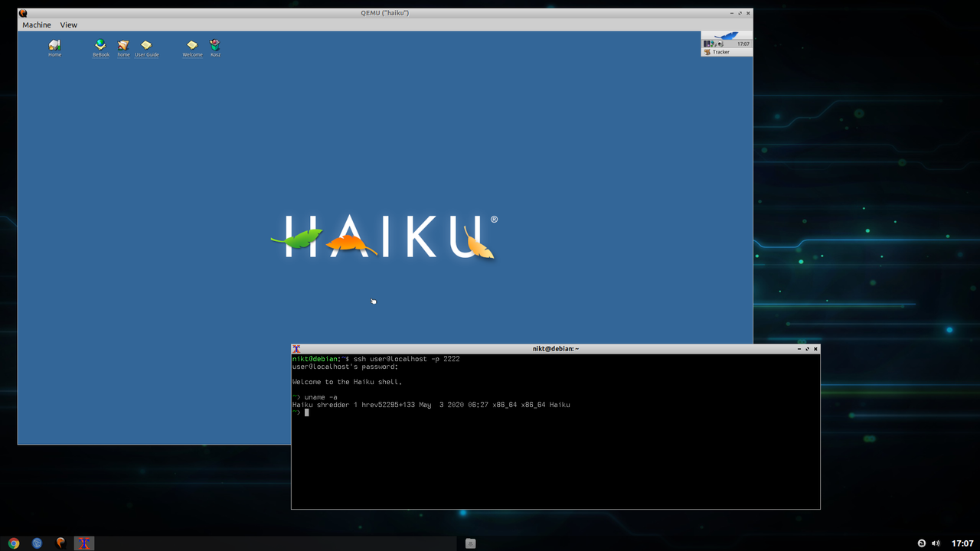Screen dimensions: 980x551
Task: Click the QEMU ("haiku") title bar
Action: click(x=384, y=13)
